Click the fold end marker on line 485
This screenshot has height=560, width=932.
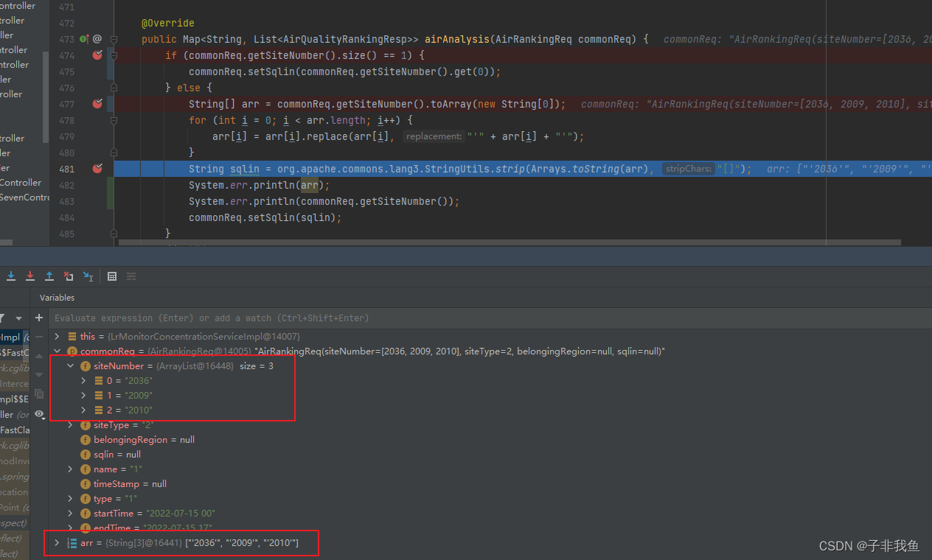(114, 234)
